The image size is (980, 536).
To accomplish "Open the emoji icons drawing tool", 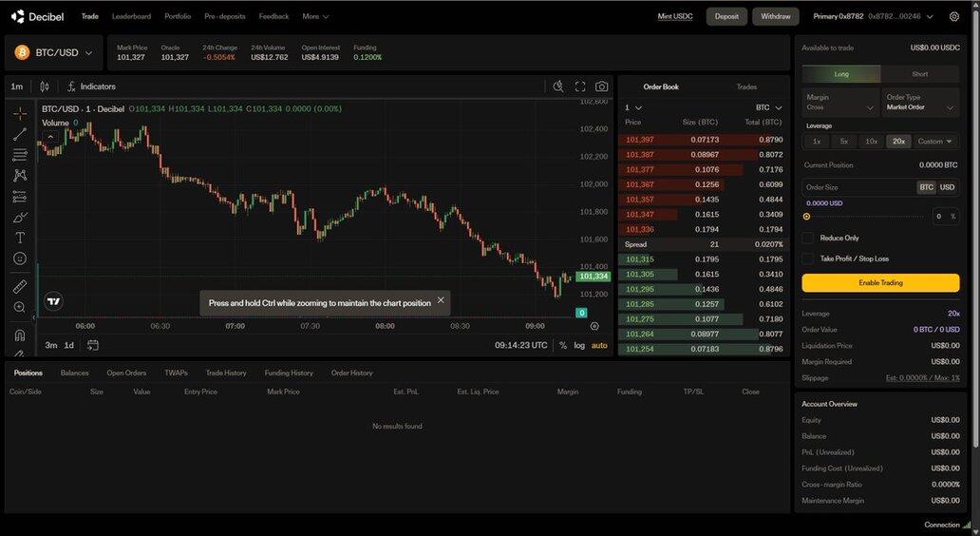I will (x=20, y=258).
